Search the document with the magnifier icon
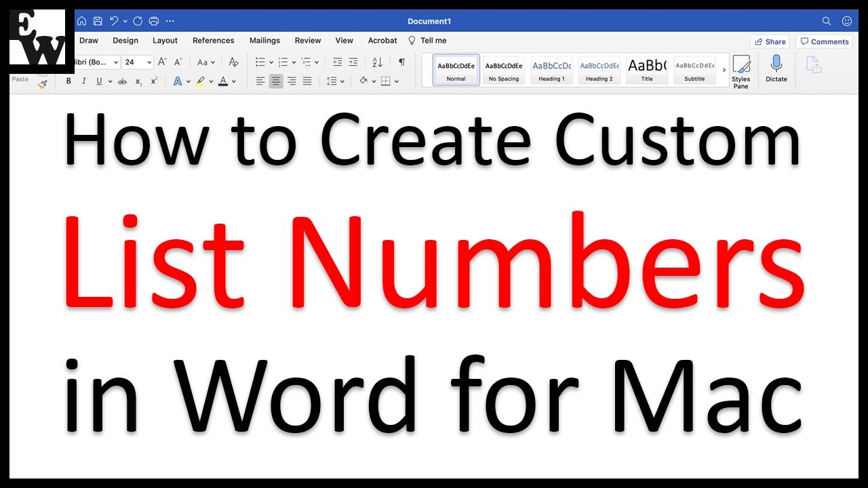This screenshot has height=488, width=868. (x=827, y=21)
